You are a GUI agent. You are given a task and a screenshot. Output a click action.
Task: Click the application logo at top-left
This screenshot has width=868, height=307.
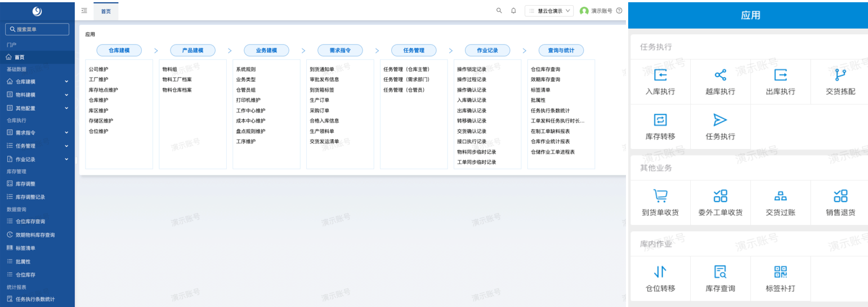pos(37,11)
